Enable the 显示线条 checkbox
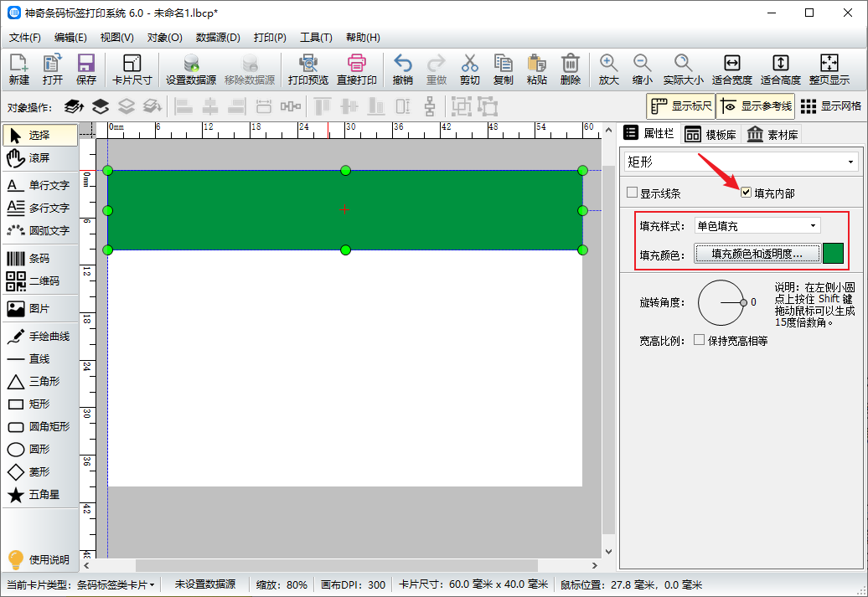The width and height of the screenshot is (868, 597). [633, 193]
